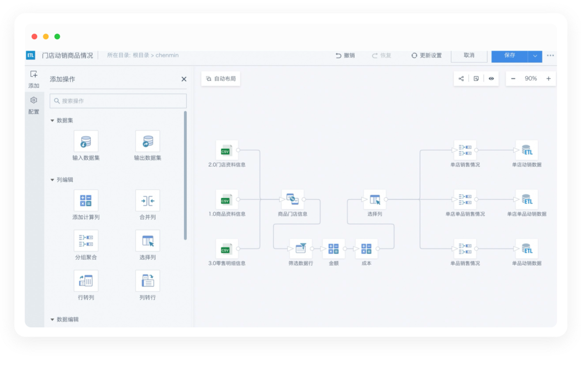Click the 添加计算列 operation icon
Image resolution: width=581 pixels, height=392 pixels.
pos(86,201)
